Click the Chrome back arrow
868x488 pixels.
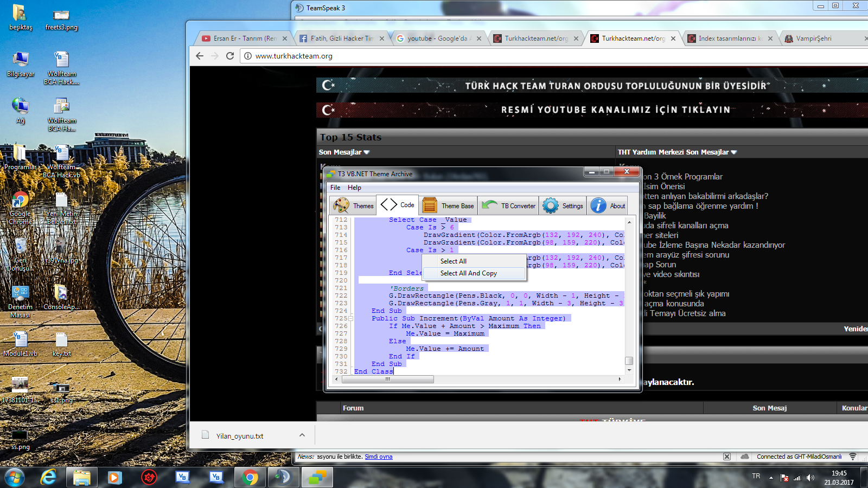(x=200, y=56)
